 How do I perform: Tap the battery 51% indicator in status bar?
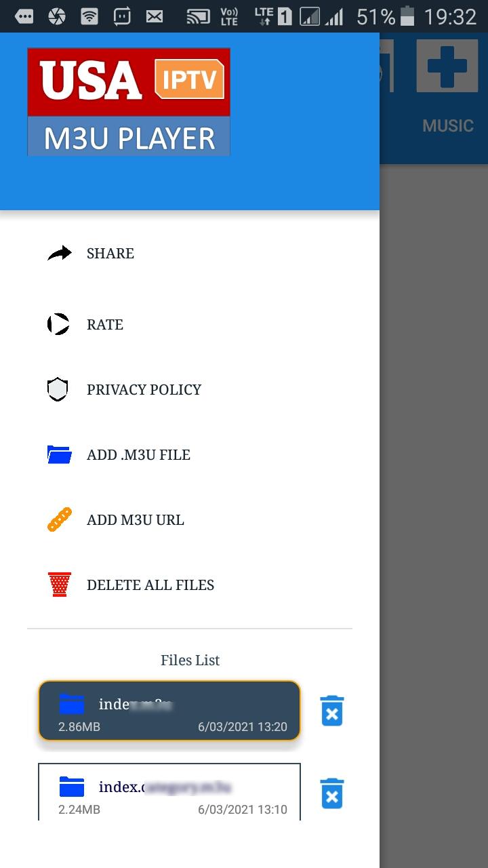386,16
